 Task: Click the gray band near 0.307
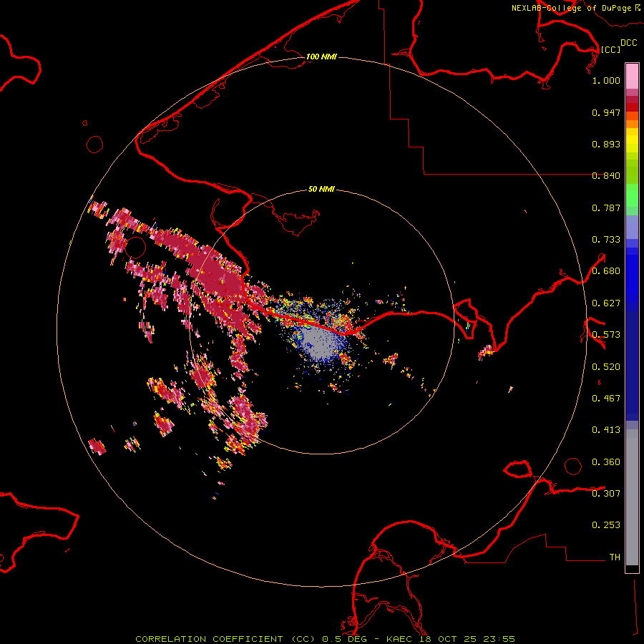pos(632,497)
